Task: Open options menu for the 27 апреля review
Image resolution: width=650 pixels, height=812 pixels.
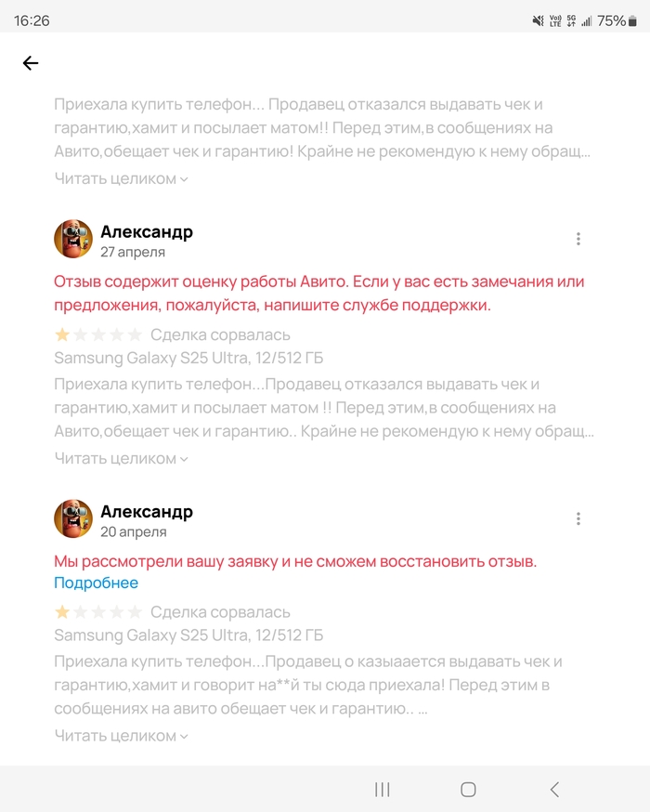Action: (578, 239)
